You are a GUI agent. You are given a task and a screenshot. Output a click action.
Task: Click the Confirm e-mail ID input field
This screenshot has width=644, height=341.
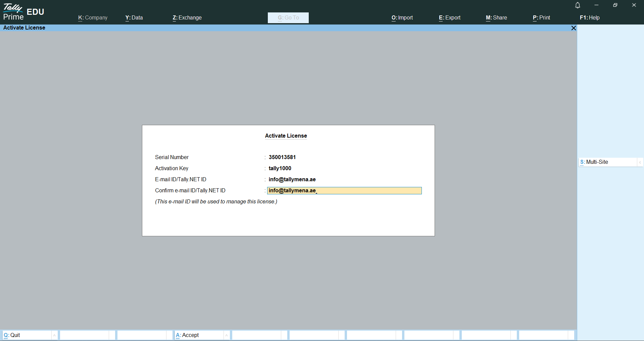(x=344, y=191)
